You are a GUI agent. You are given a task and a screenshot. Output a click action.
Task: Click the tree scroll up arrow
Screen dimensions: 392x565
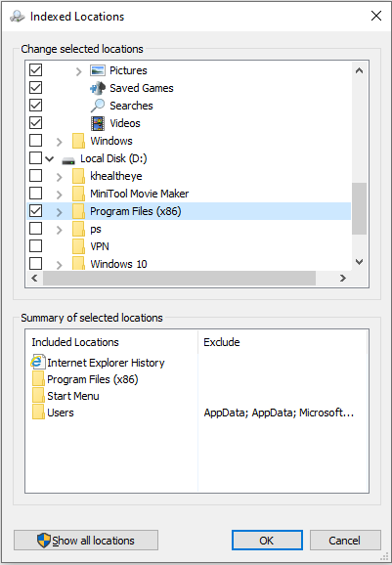(x=359, y=70)
